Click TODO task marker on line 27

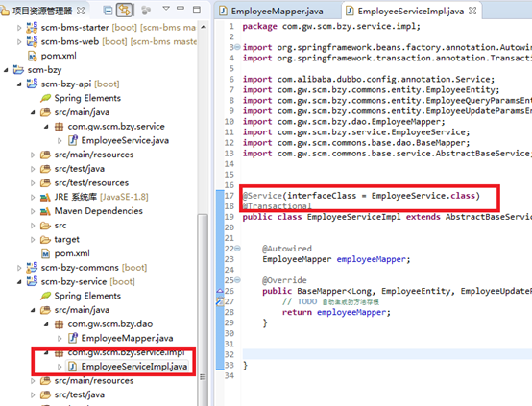(x=220, y=301)
